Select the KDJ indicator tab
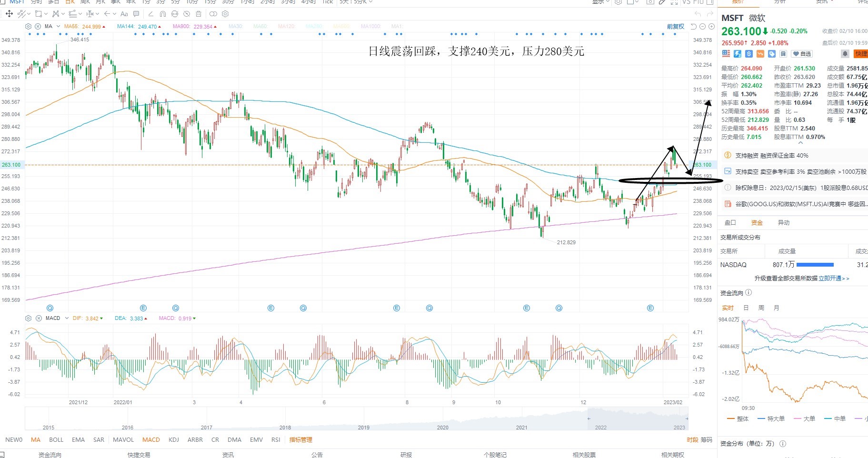This screenshot has width=868, height=458. [x=174, y=440]
